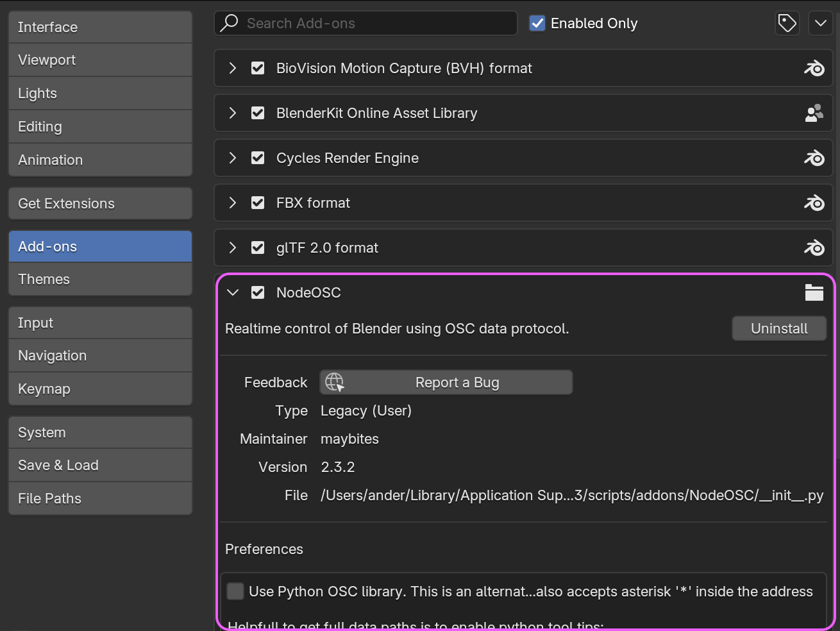Open Input preferences

pyautogui.click(x=100, y=323)
